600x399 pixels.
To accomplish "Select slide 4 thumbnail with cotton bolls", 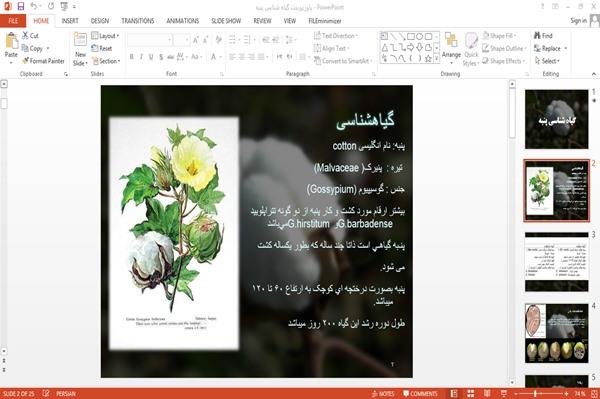I will [556, 333].
